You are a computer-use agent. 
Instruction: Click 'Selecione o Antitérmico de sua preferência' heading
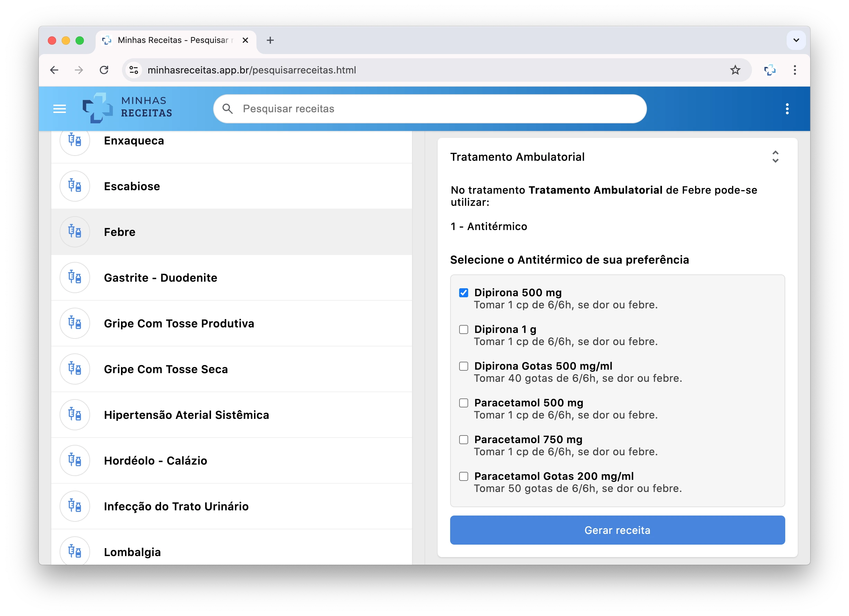pos(569,260)
